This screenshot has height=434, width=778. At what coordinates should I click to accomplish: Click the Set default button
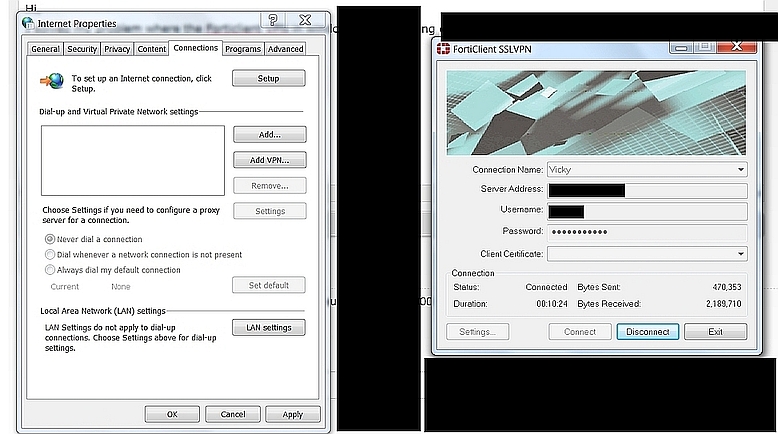point(268,285)
